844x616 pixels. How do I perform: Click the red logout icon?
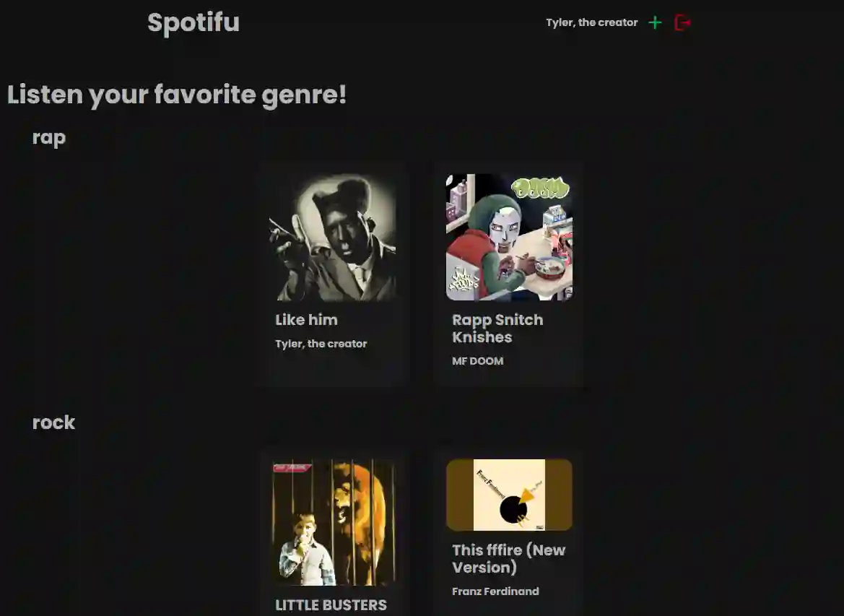682,22
